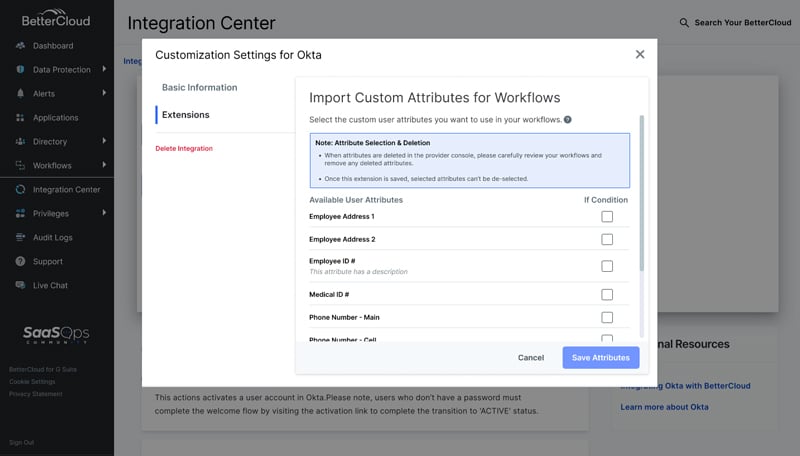Select the Extensions tab
The image size is (800, 456).
(186, 115)
